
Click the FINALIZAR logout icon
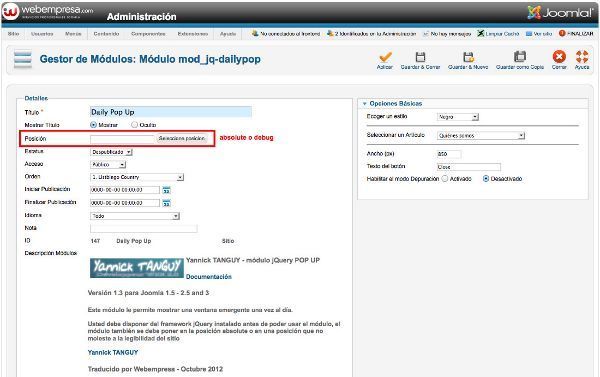tap(562, 33)
